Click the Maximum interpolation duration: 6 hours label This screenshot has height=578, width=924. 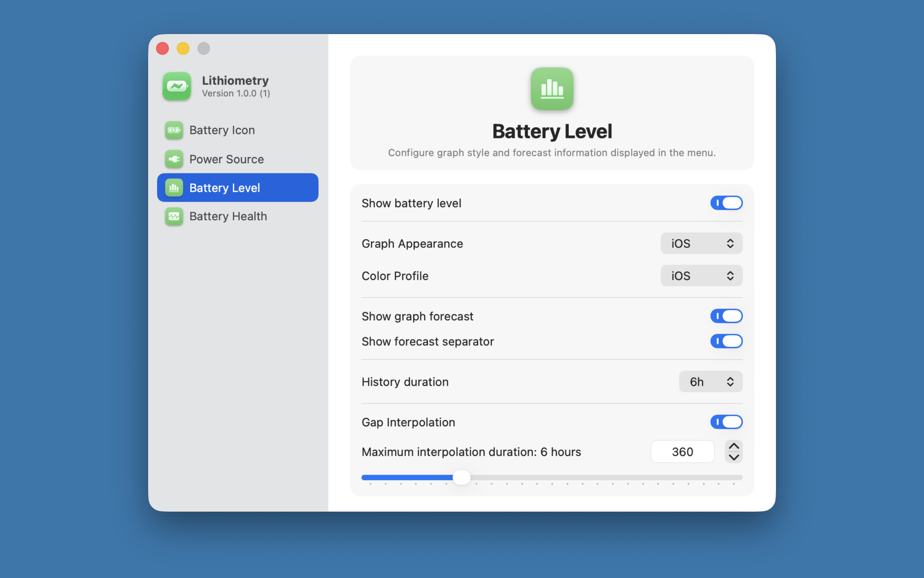471,452
